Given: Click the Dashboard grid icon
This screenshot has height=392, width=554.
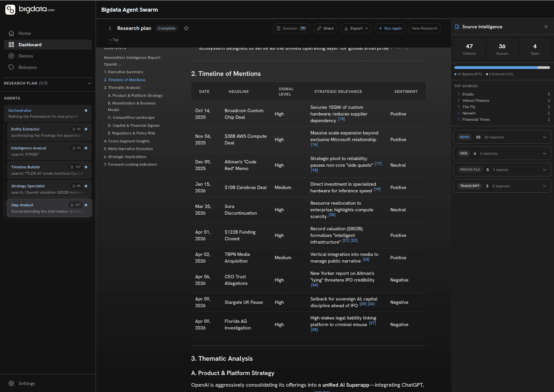Looking at the screenshot, I should (11, 45).
